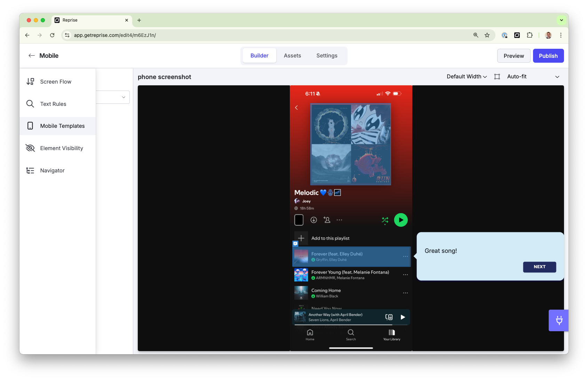This screenshot has width=588, height=380.
Task: Click the download playlist icon
Action: pyautogui.click(x=313, y=220)
